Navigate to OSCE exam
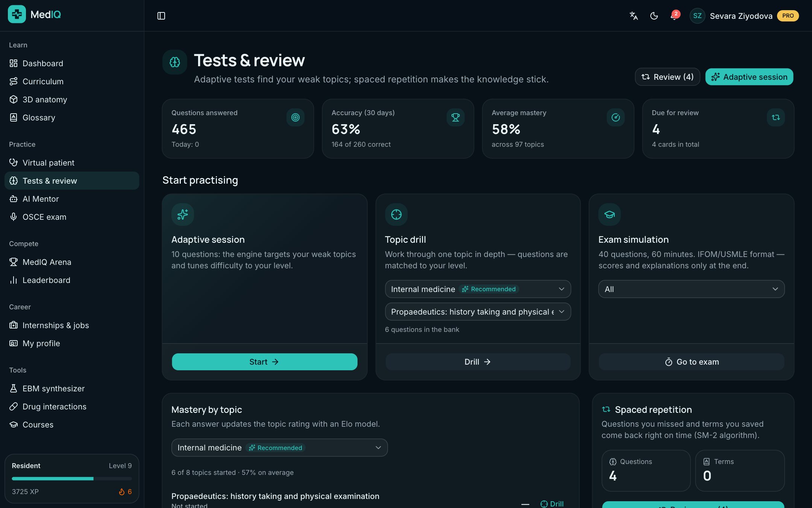812x508 pixels. coord(72,217)
